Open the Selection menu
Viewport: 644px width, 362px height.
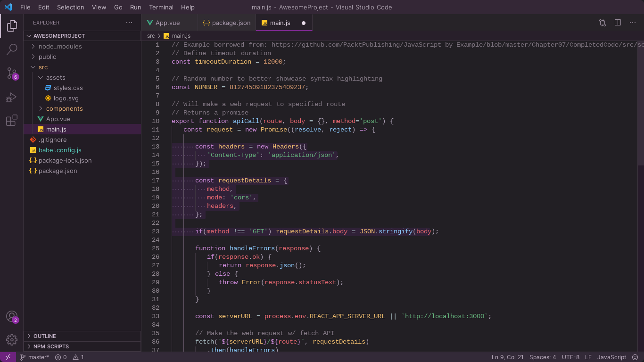[70, 7]
